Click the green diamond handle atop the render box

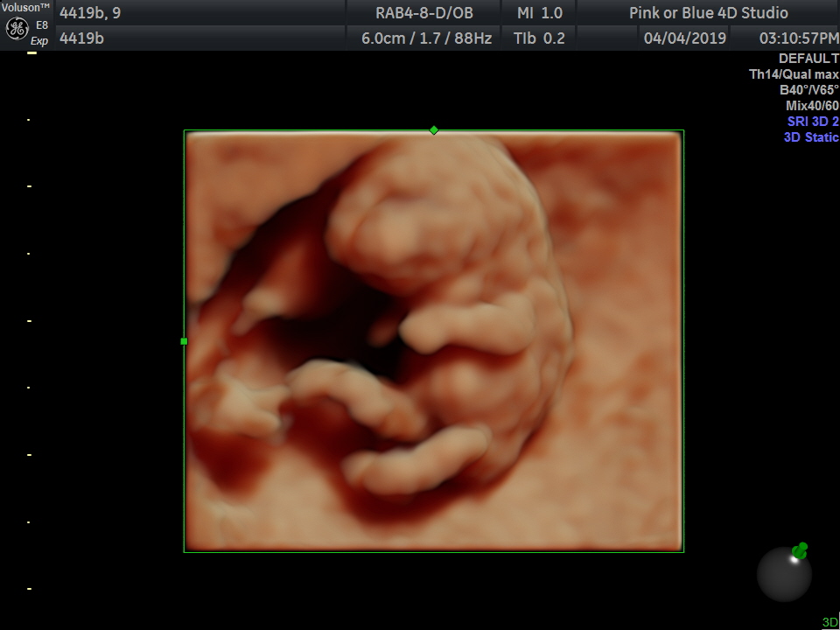coord(434,130)
